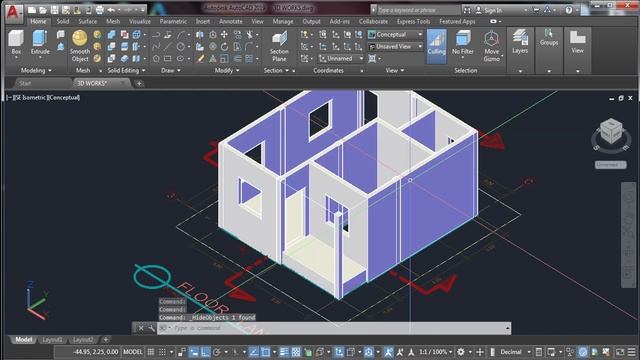The width and height of the screenshot is (640, 360).
Task: Click the Save icon in quick access
Action: (54, 10)
